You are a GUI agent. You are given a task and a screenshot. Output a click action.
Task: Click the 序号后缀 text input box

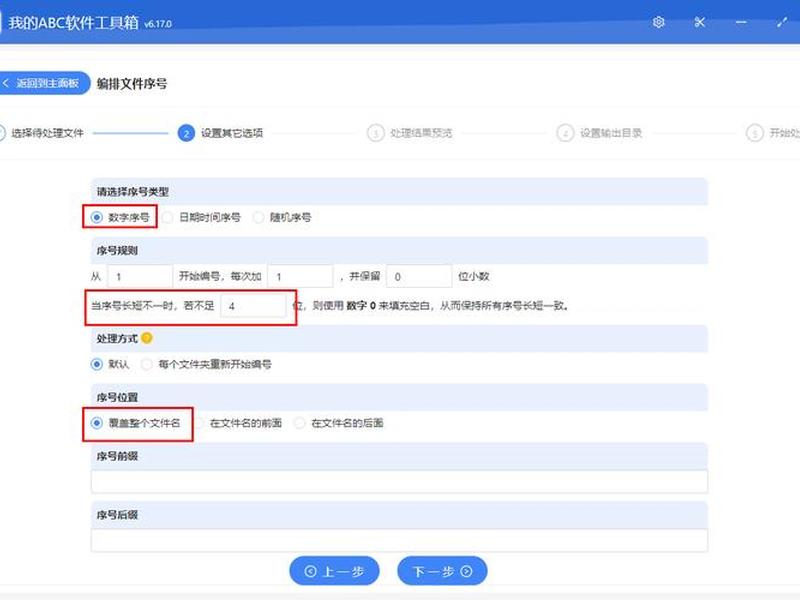(x=399, y=540)
